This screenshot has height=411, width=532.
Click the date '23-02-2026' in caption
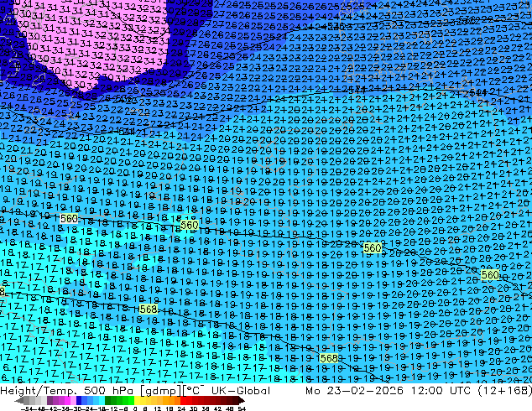365,391
